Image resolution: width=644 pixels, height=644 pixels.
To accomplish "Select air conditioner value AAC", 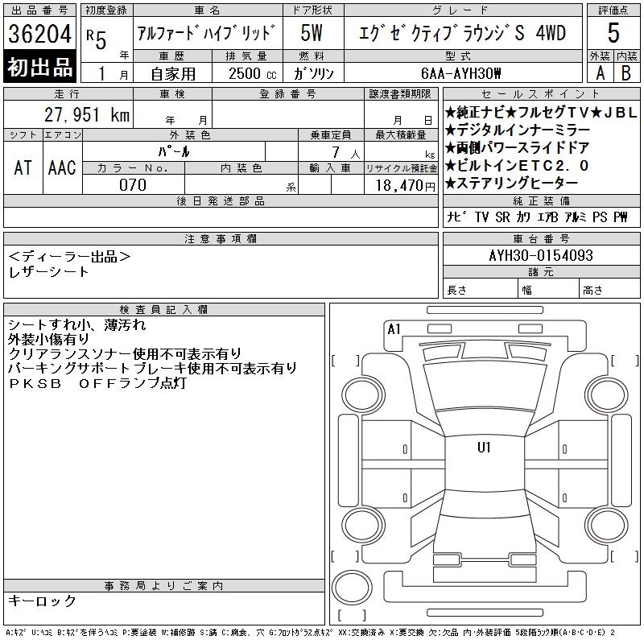I will 62,167.
